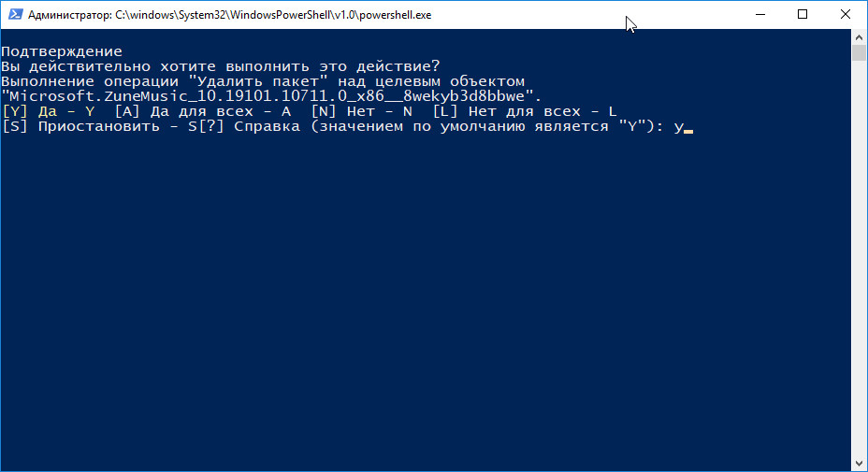Click the scrollbar down arrow

(859, 464)
